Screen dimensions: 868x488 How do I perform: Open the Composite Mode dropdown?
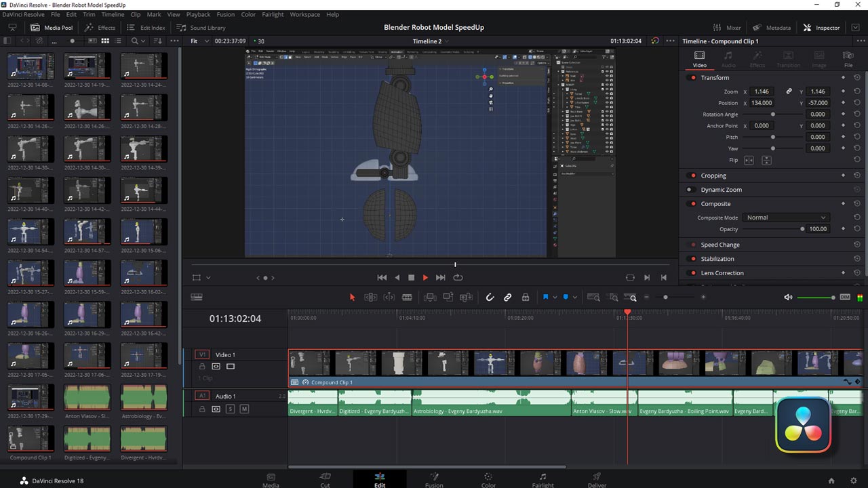click(x=786, y=218)
